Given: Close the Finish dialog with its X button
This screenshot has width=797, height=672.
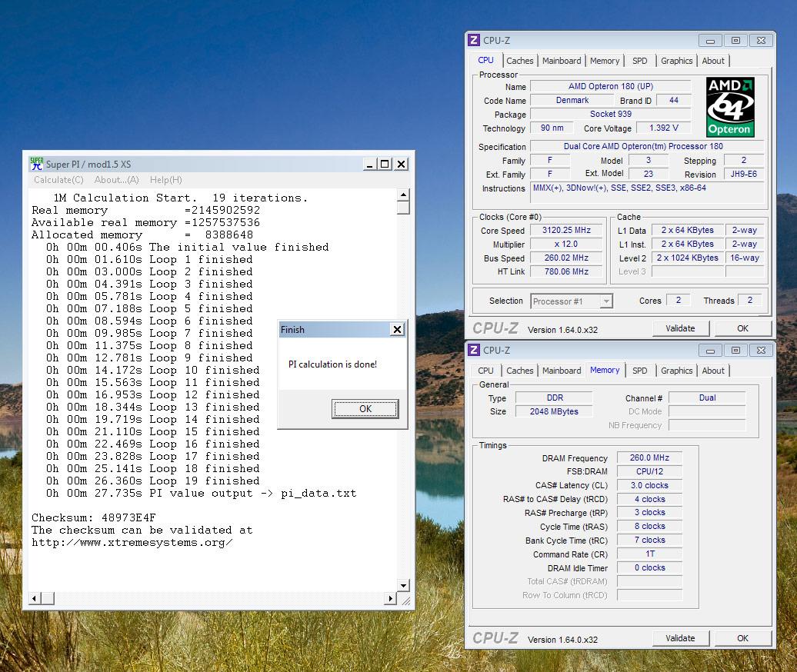Looking at the screenshot, I should (x=397, y=330).
